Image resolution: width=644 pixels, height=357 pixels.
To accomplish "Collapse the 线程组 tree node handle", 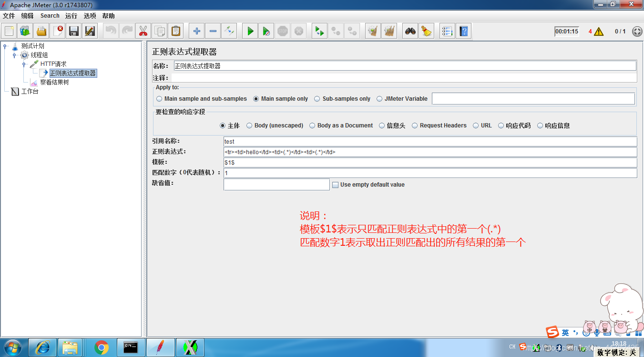I will (x=15, y=55).
